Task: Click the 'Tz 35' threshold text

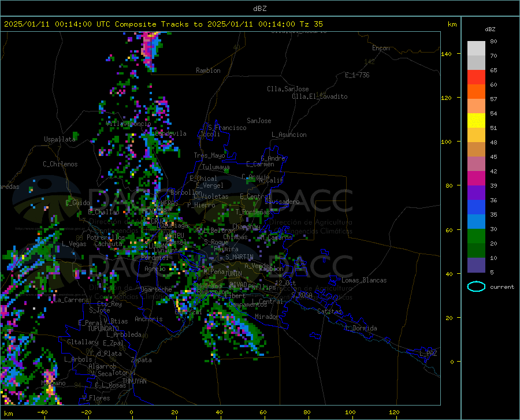Action: point(311,24)
